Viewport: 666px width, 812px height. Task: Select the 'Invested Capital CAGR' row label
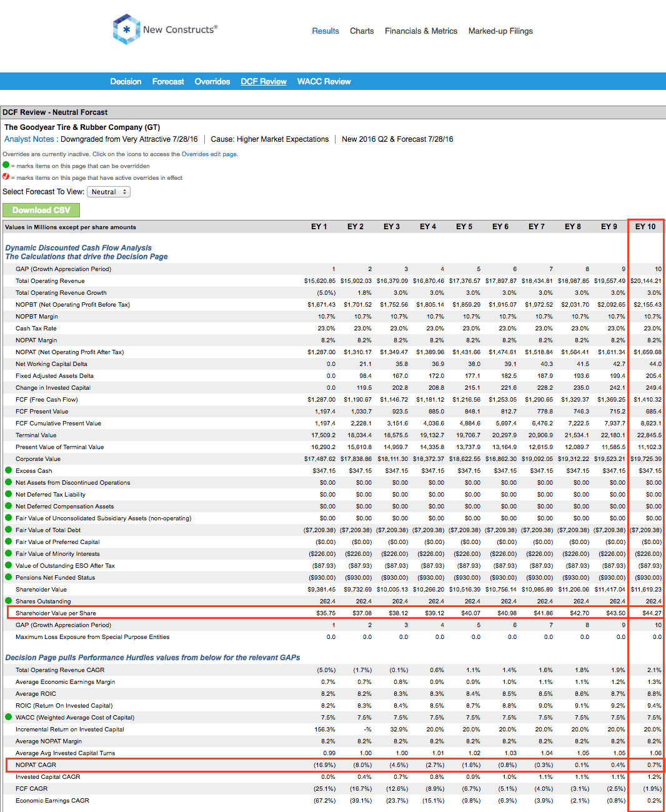point(48,776)
